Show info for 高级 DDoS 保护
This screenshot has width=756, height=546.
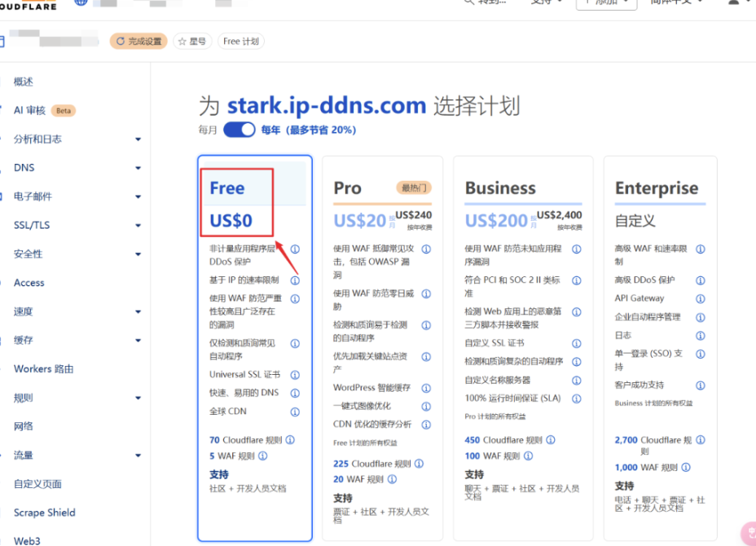pos(701,280)
